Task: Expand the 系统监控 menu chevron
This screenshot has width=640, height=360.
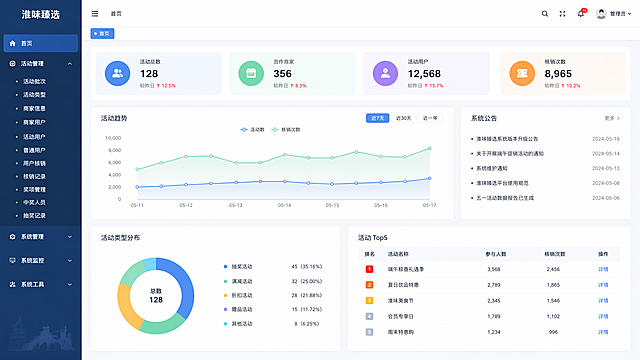Action: click(70, 260)
